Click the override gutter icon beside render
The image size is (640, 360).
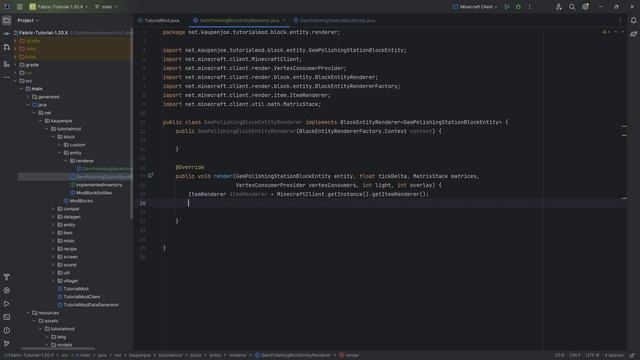[x=150, y=176]
